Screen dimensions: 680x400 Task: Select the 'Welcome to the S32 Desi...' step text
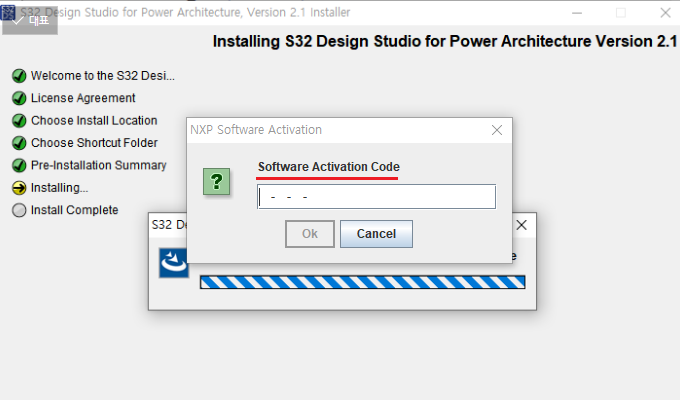103,76
